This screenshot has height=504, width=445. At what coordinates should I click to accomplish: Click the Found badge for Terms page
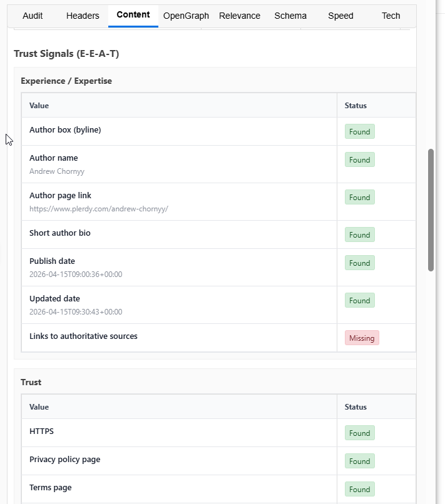point(359,490)
